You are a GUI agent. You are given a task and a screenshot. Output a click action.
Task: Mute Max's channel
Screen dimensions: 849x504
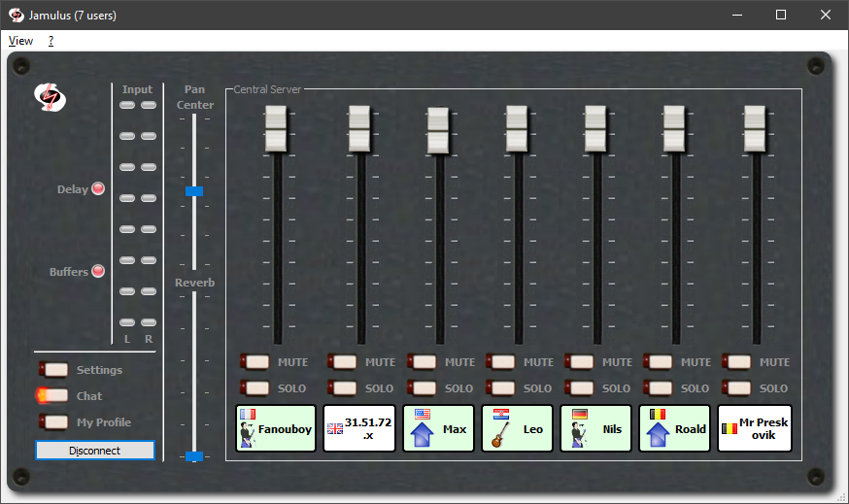(422, 361)
